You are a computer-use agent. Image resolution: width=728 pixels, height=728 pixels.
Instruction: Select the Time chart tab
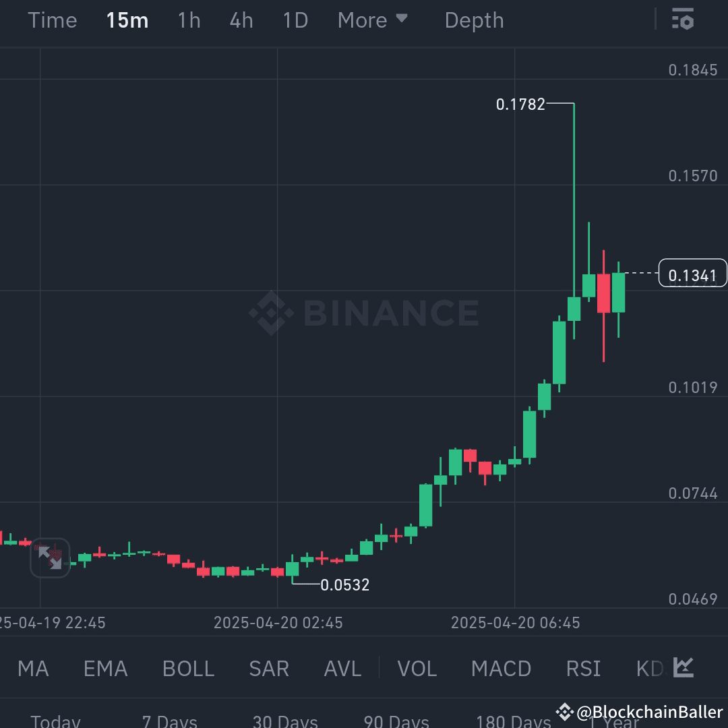(52, 20)
